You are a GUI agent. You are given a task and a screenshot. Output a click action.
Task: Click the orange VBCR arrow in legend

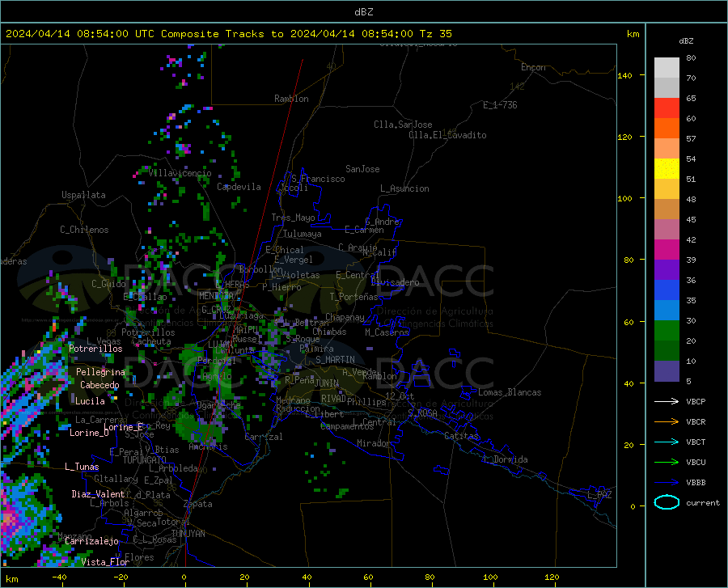pos(667,422)
